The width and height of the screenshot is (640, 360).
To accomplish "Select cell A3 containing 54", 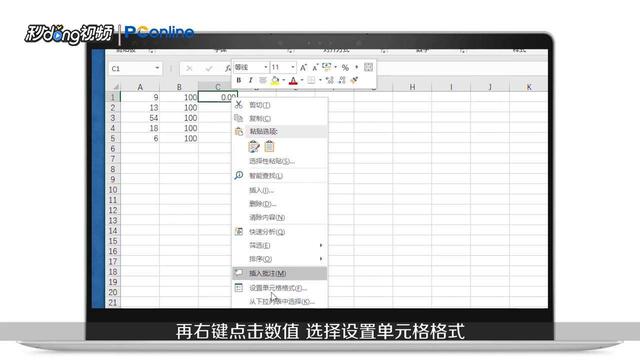I will (140, 118).
